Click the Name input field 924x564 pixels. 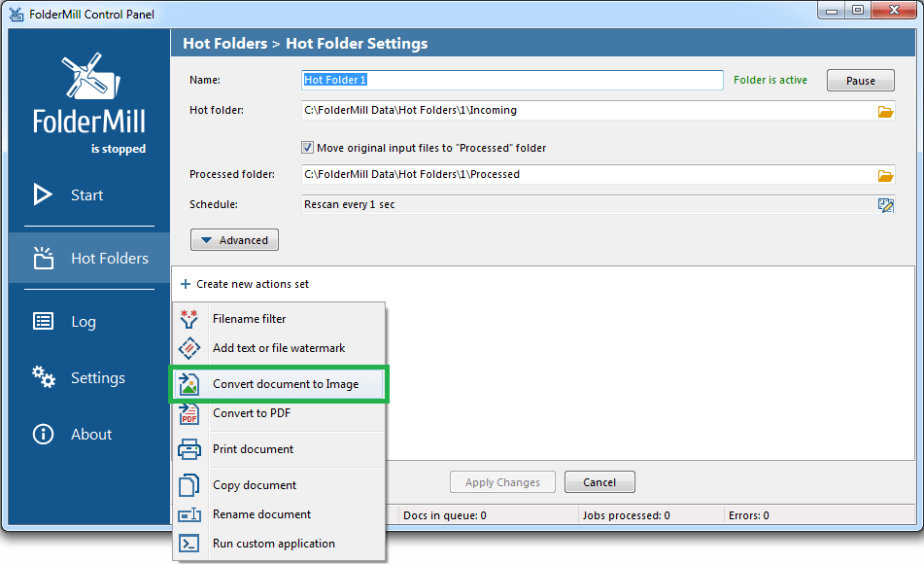512,80
